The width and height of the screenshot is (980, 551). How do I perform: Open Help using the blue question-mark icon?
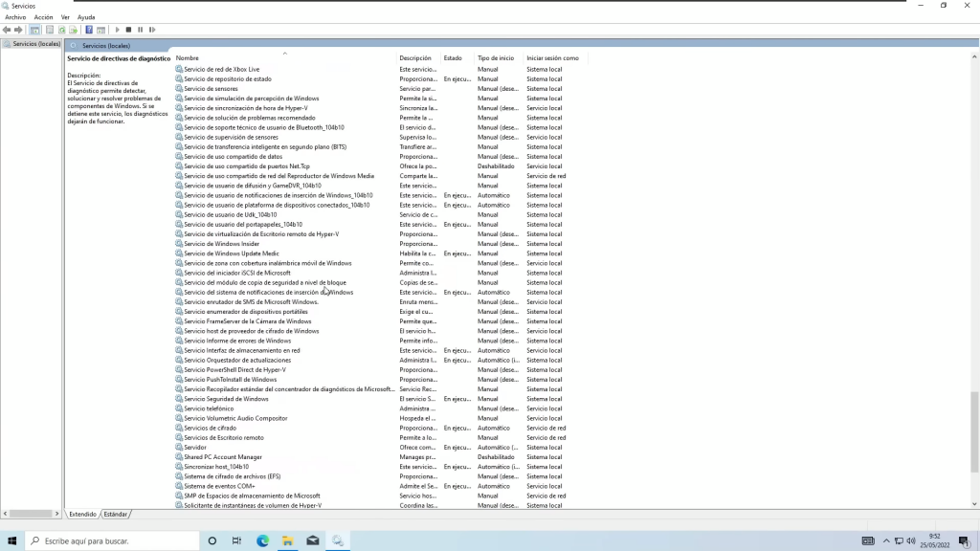tap(89, 30)
